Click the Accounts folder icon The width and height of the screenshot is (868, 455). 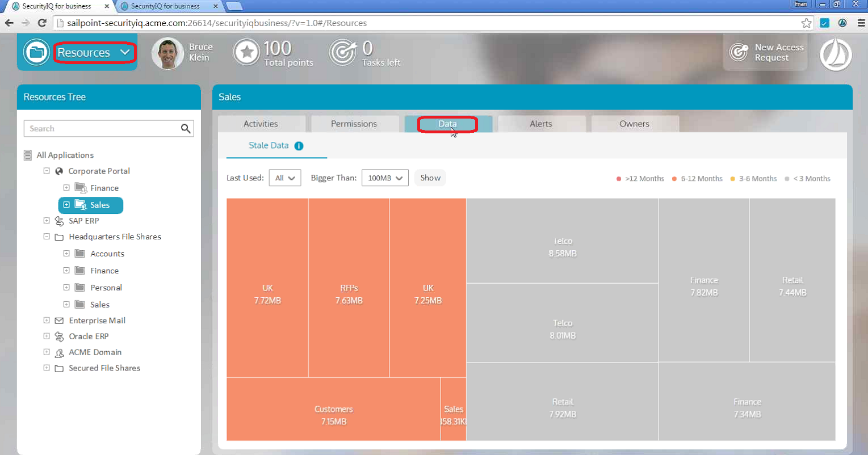80,254
